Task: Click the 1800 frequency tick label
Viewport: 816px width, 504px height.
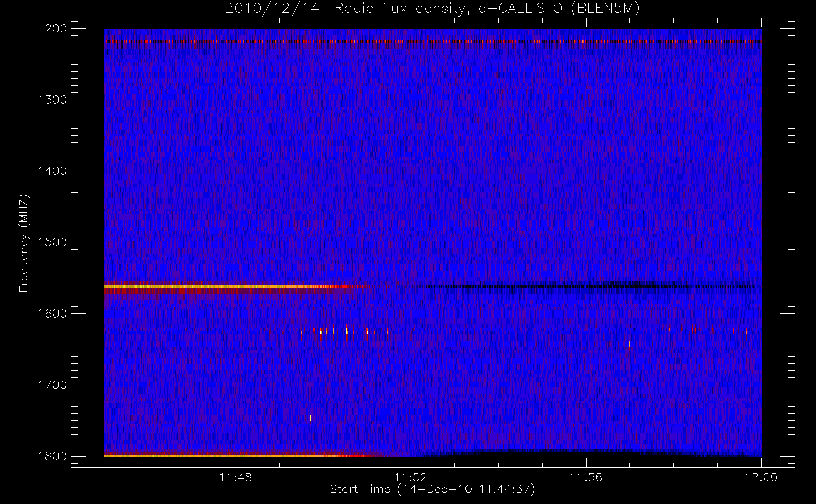Action: [x=52, y=456]
